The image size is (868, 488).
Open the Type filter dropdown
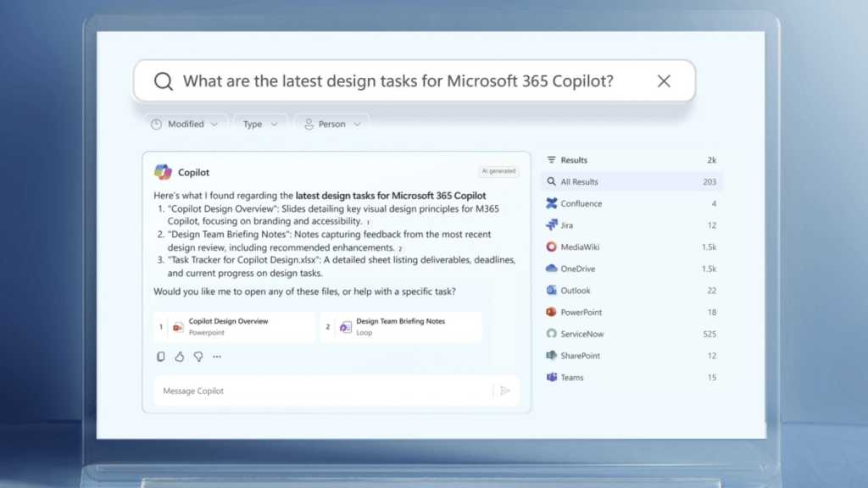(x=260, y=124)
